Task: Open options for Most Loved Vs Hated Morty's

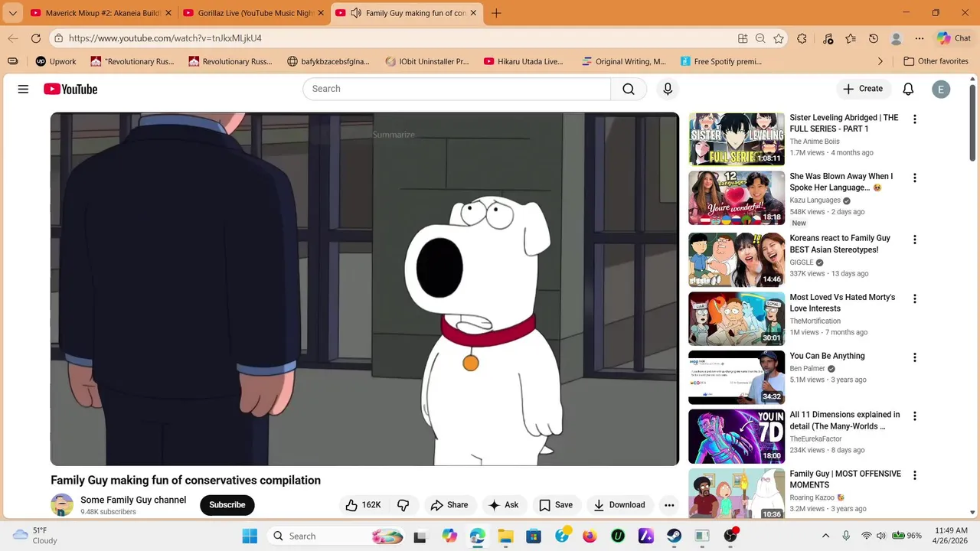Action: [914, 298]
